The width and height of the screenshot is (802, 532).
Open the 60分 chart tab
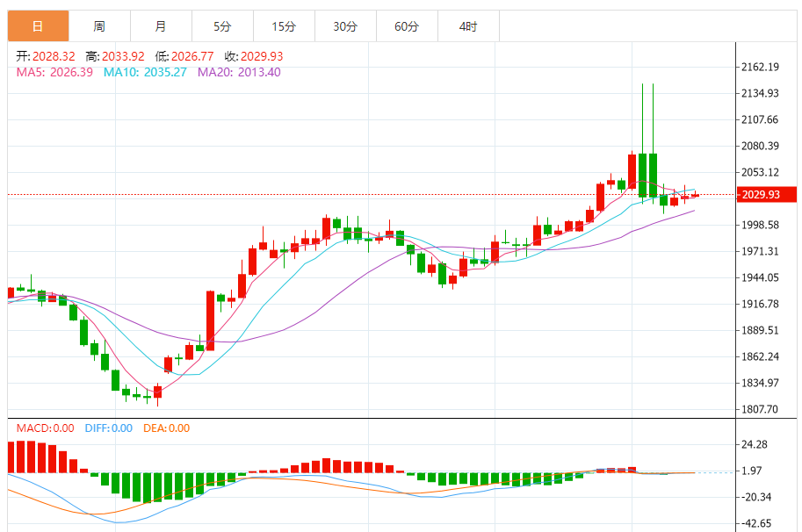(x=407, y=26)
